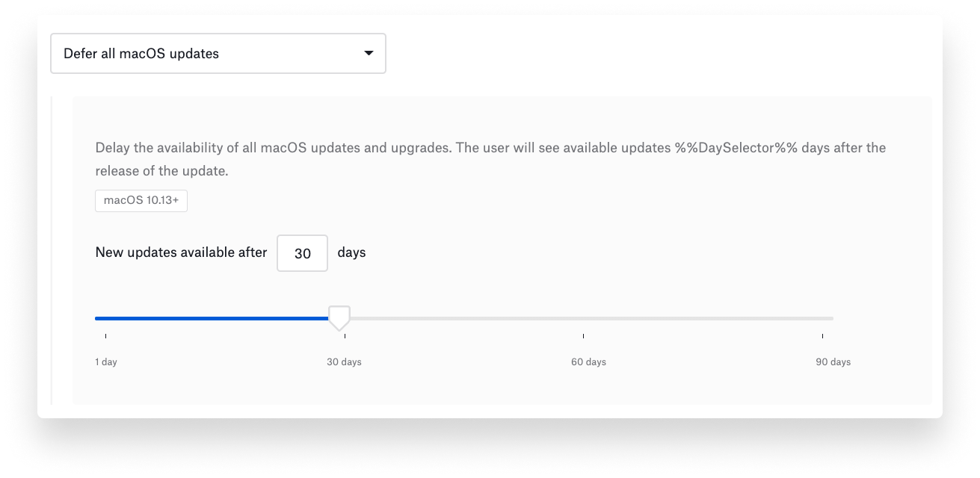Click the tick mark above "1 day"
This screenshot has width=980, height=478.
[x=105, y=337]
